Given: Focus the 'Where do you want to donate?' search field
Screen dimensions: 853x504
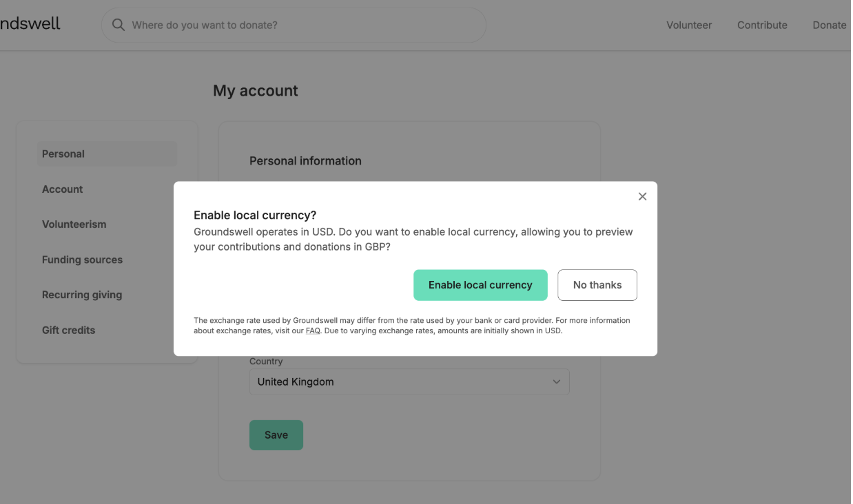Looking at the screenshot, I should 294,25.
